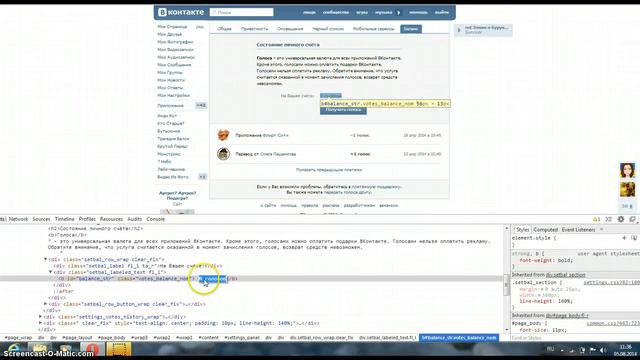Click the transfer sender's avatar thumbnail

(x=223, y=154)
